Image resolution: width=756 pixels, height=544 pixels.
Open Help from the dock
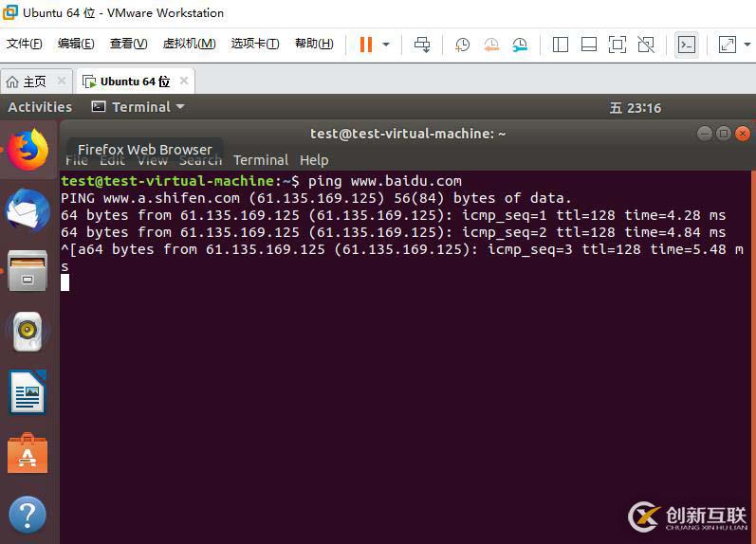point(28,514)
